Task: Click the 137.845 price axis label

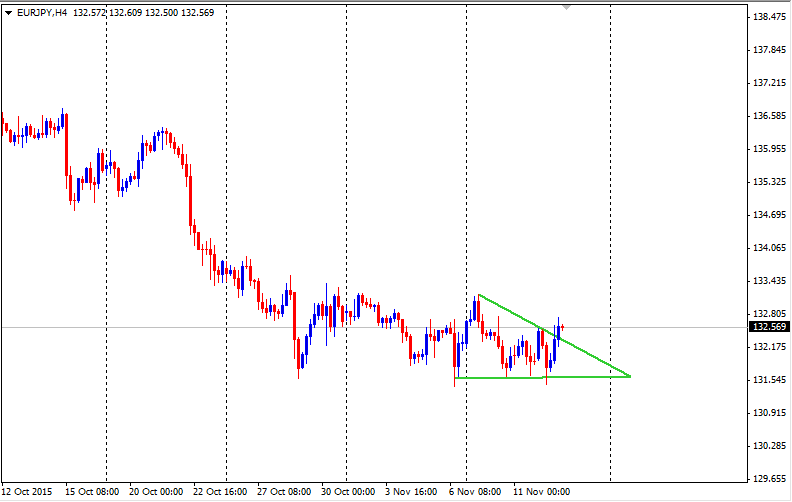Action: (769, 49)
